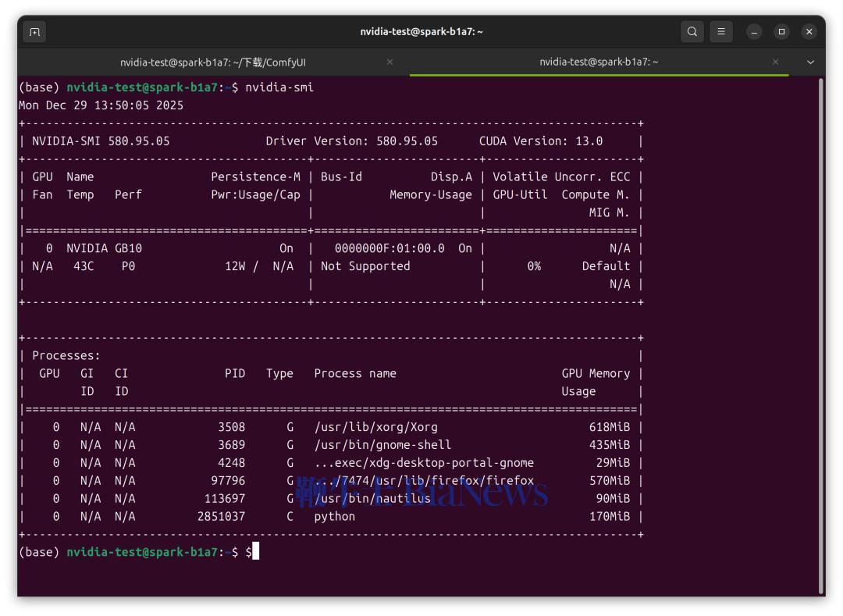This screenshot has width=843, height=616.
Task: Click the /usr/bin/gnome-shell process entry
Action: point(382,445)
